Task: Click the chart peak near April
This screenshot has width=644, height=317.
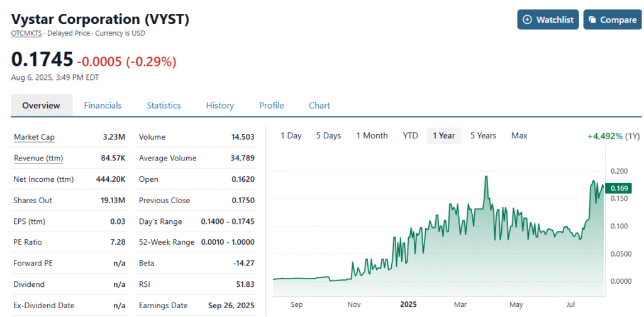Action: tap(486, 177)
